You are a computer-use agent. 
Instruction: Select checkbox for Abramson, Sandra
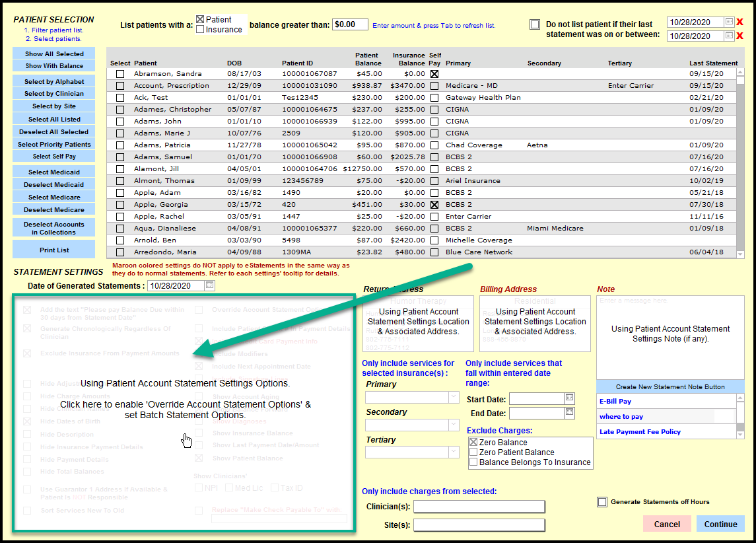click(120, 74)
